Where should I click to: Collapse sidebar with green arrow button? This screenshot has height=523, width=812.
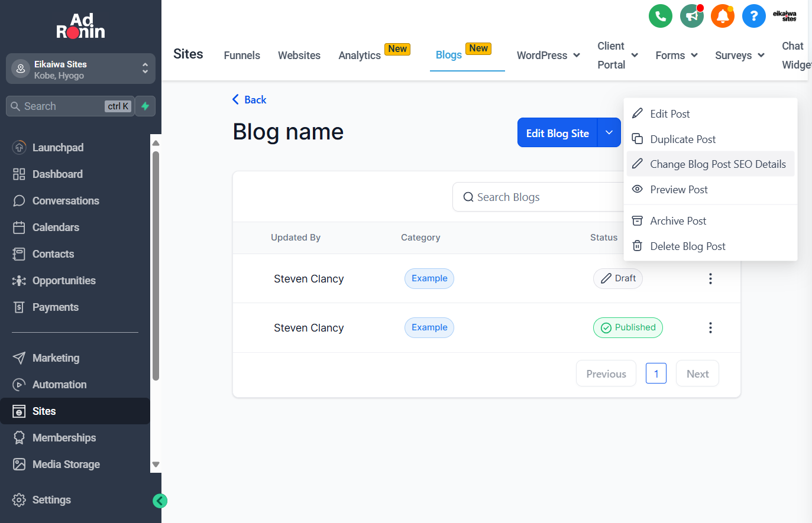[160, 501]
